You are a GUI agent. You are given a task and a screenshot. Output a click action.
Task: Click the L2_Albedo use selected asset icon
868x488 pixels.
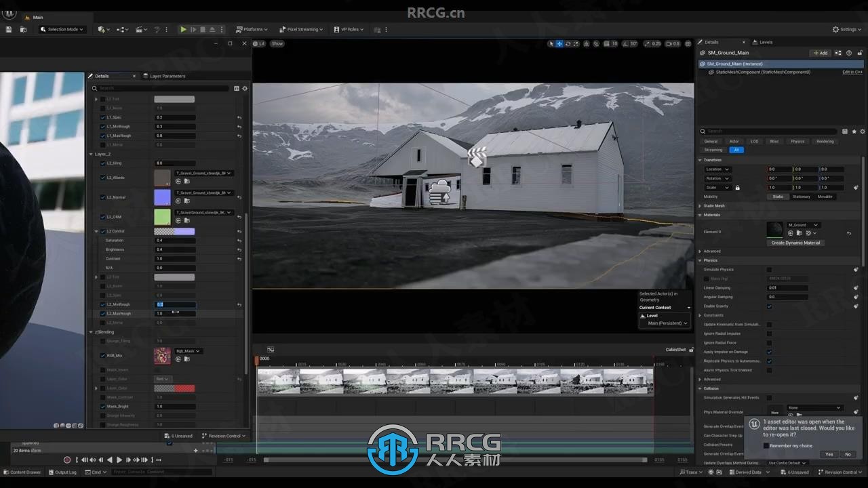click(178, 181)
